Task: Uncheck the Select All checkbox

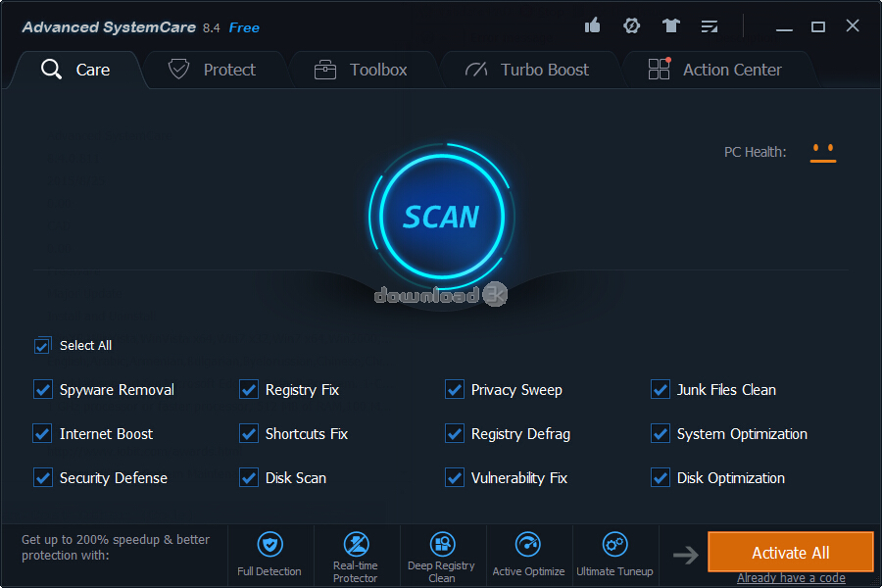Action: (x=42, y=346)
